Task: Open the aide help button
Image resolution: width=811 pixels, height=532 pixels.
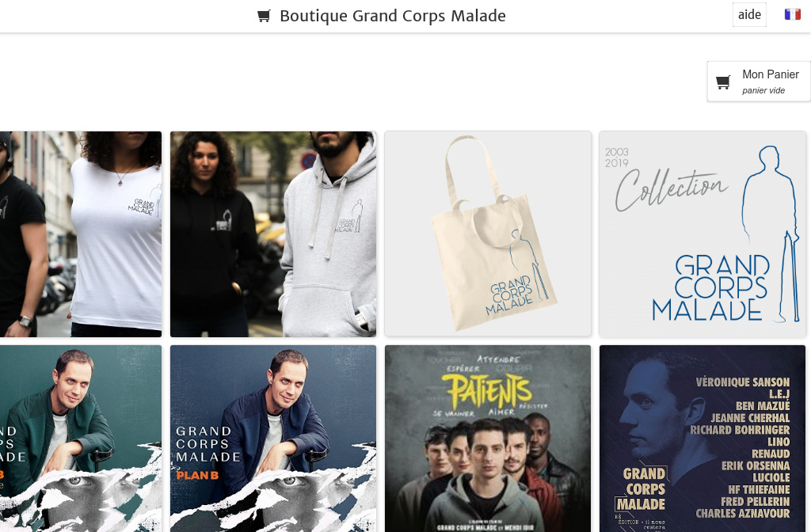Action: click(749, 14)
